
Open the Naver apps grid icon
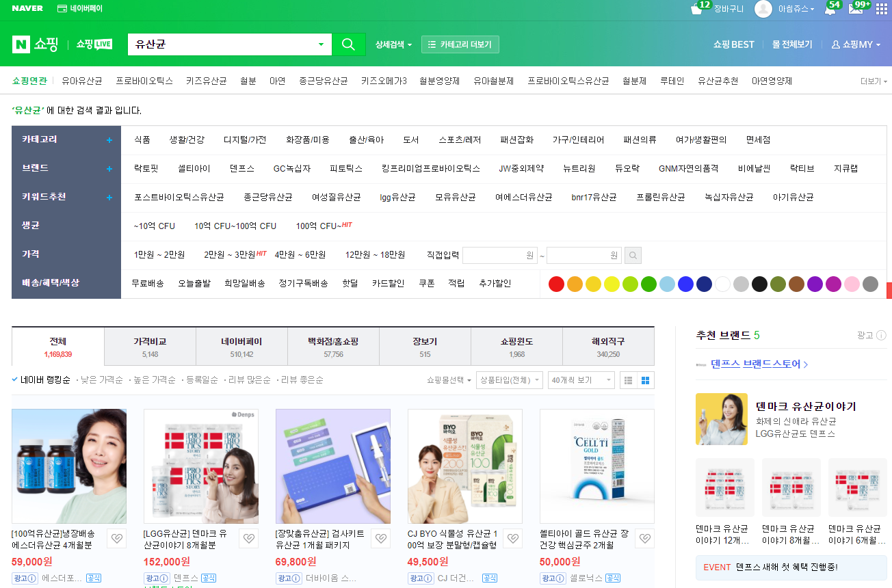pyautogui.click(x=881, y=9)
